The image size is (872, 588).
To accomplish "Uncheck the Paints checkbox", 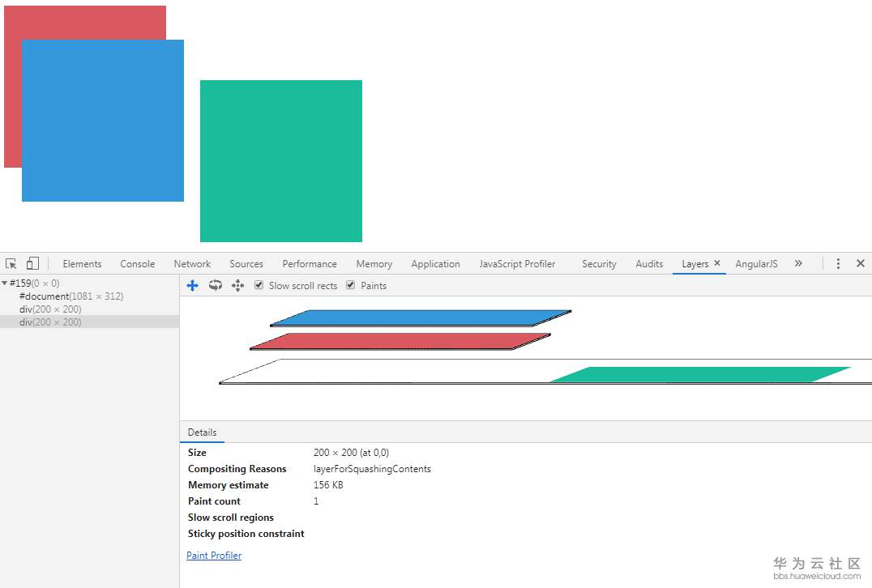I will 350,285.
